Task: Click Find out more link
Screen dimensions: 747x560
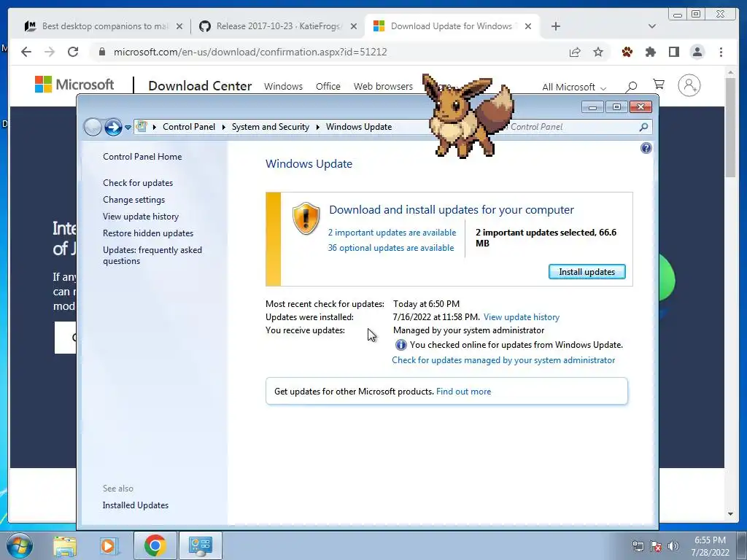Action: (463, 392)
